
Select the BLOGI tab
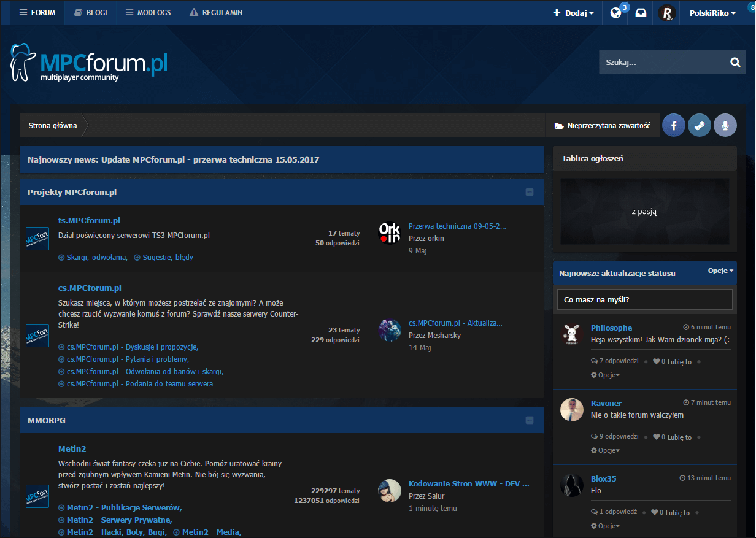coord(90,12)
